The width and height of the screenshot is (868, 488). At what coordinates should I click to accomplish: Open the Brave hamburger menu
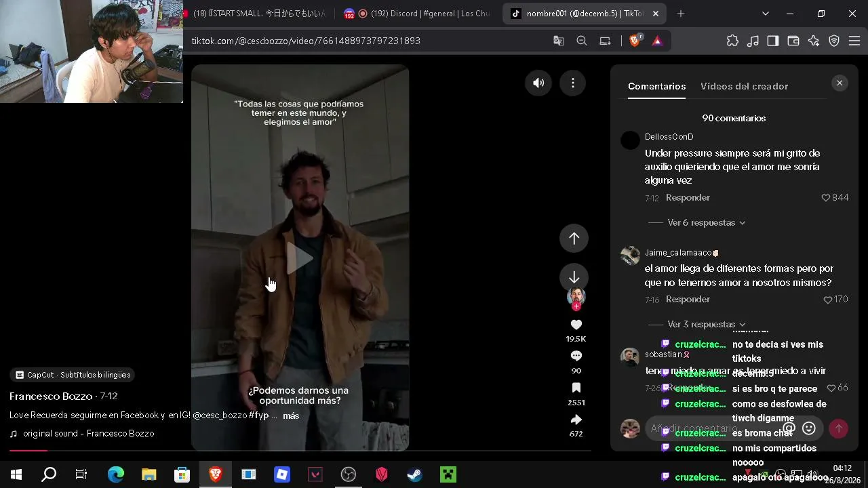(854, 41)
